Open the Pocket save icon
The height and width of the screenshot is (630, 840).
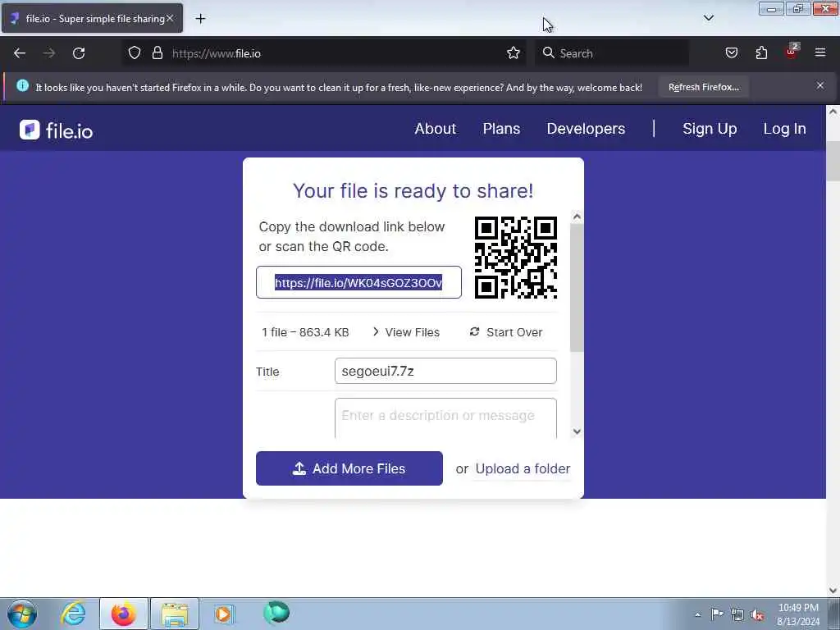click(731, 53)
